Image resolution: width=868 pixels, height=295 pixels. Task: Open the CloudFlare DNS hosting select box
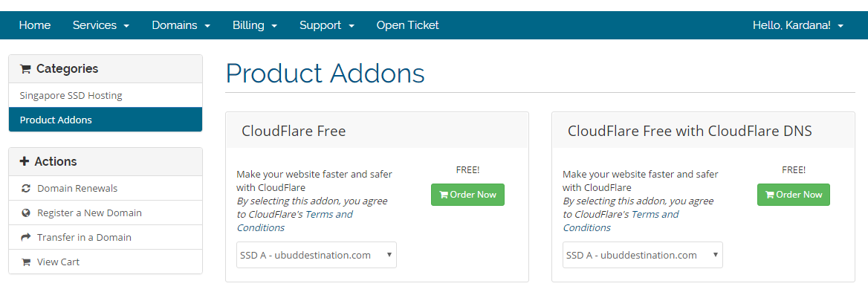tap(643, 255)
